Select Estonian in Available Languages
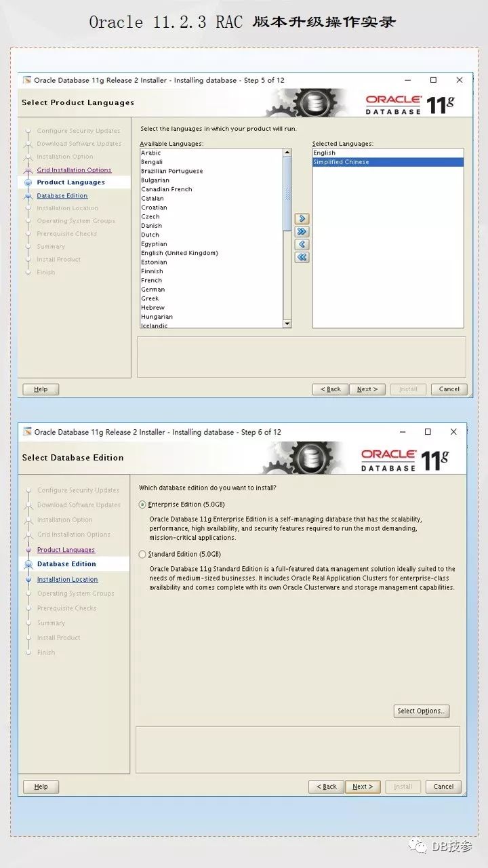This screenshot has width=488, height=868. click(154, 262)
